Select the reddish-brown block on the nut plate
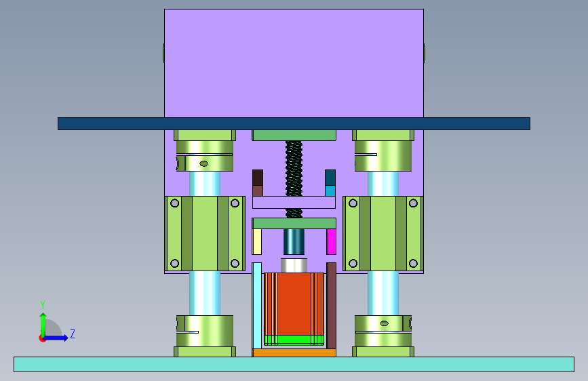The width and height of the screenshot is (588, 381). click(258, 190)
